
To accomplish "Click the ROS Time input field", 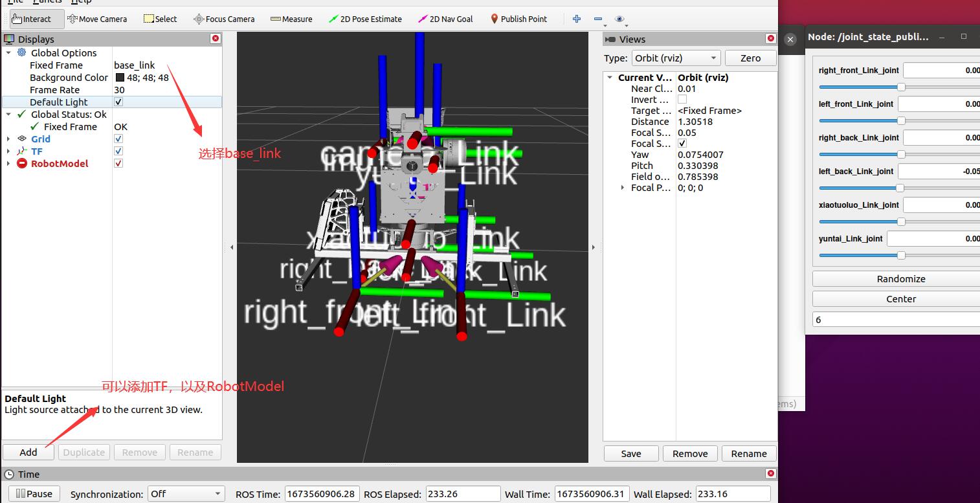I will (322, 494).
